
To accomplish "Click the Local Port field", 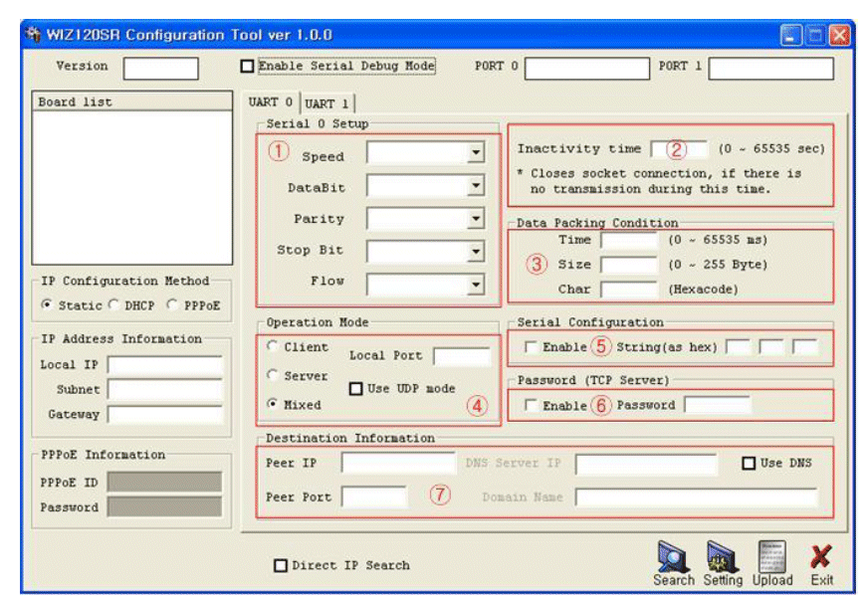I will pyautogui.click(x=462, y=356).
